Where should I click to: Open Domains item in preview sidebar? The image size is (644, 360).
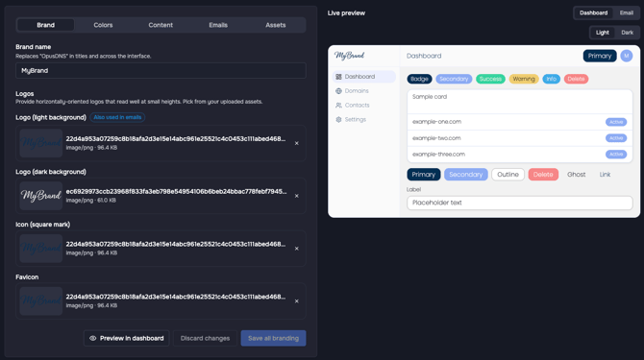point(364,91)
